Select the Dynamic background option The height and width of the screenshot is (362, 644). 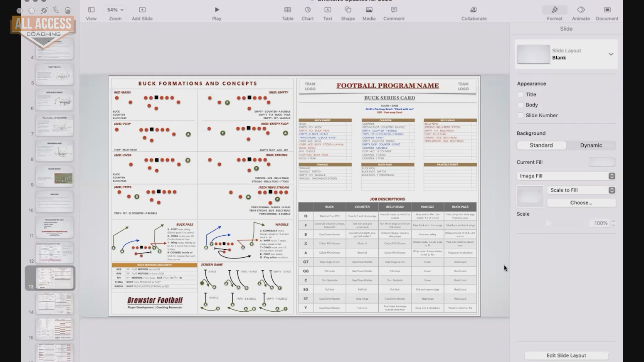click(x=591, y=145)
